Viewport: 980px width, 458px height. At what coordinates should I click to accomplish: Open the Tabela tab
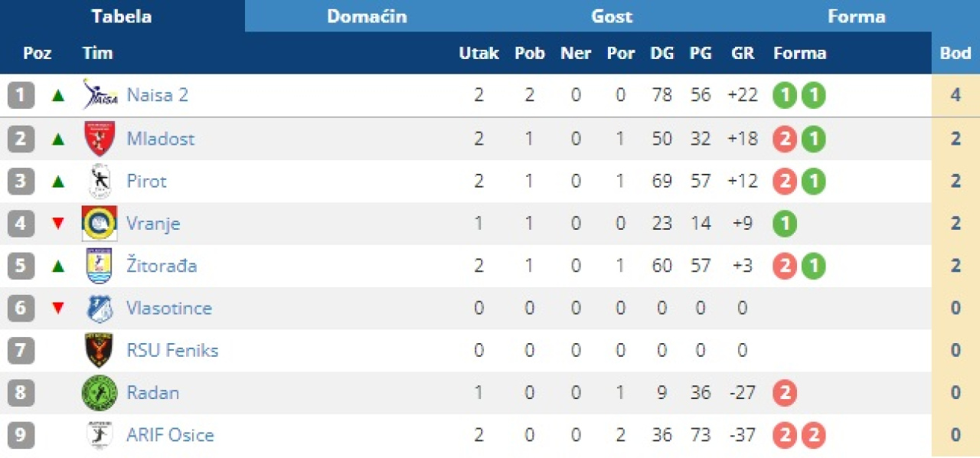(x=122, y=16)
